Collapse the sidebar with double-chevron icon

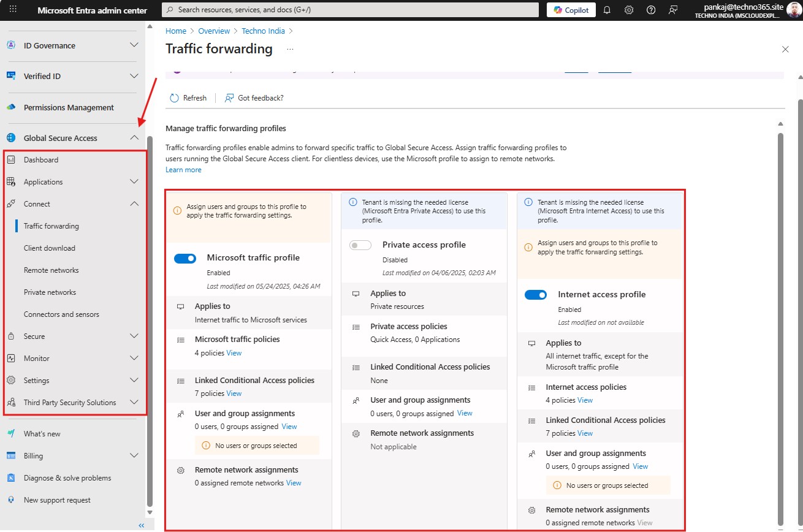click(x=142, y=525)
